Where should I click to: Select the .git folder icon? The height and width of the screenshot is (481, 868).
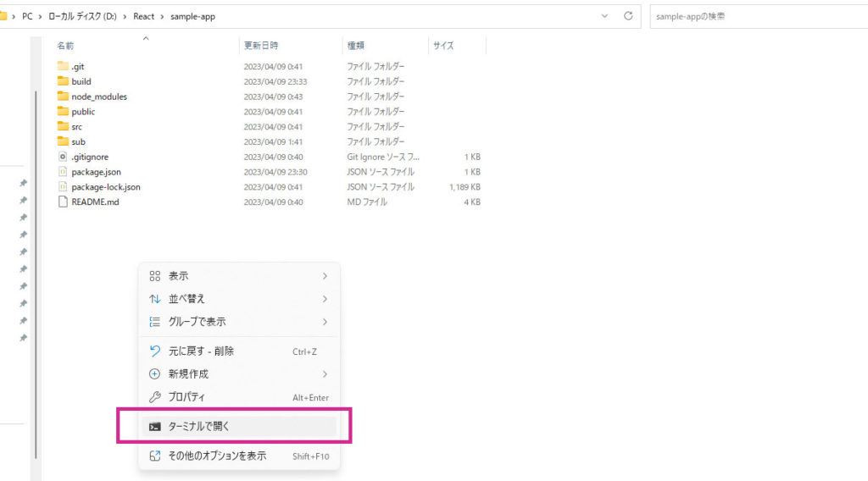coord(63,66)
